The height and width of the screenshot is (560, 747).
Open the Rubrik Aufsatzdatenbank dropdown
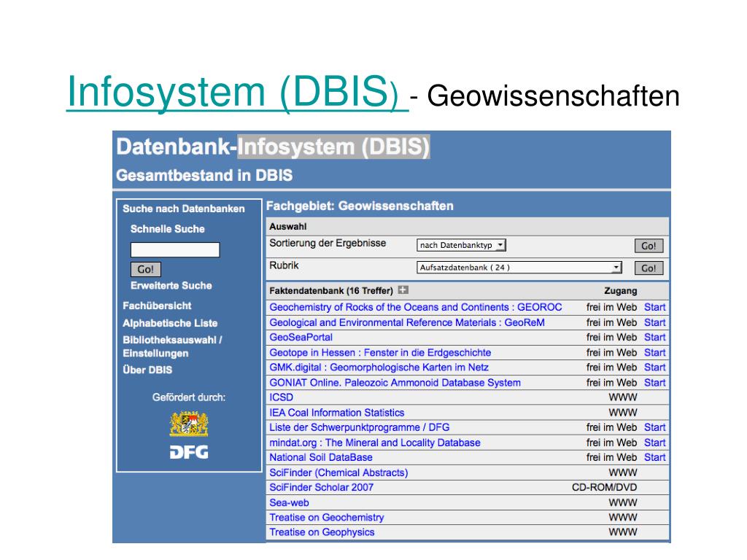(519, 268)
